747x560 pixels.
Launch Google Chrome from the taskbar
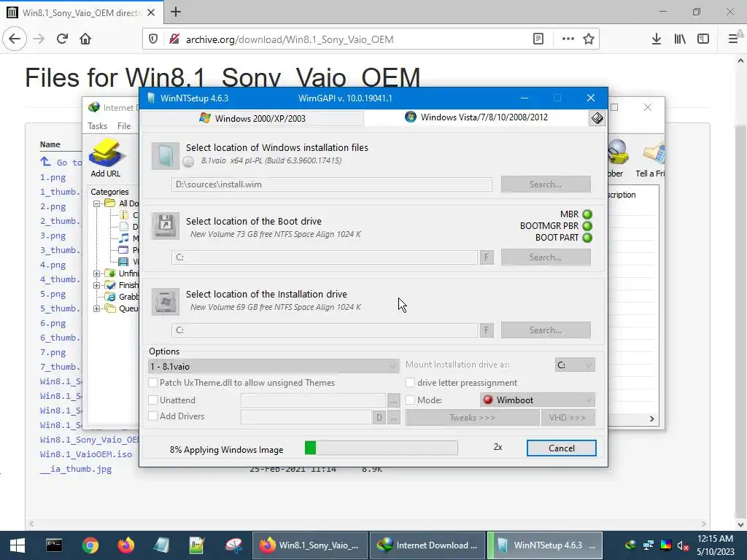90,545
